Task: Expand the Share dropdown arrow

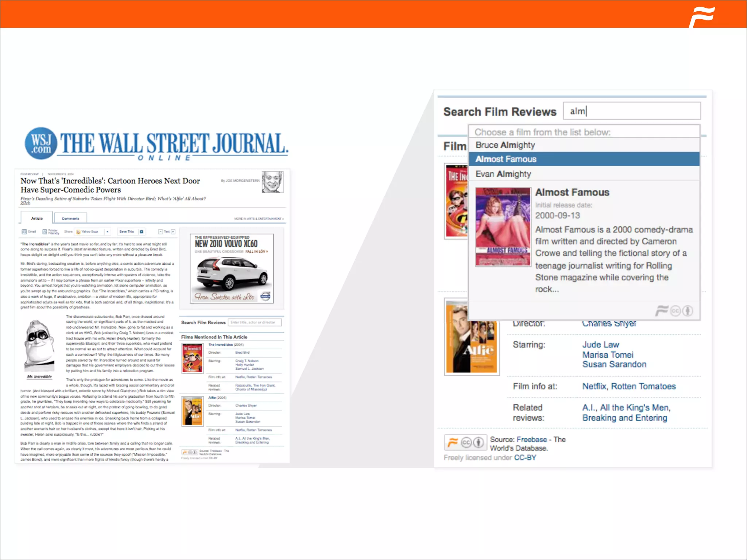Action: pos(107,232)
